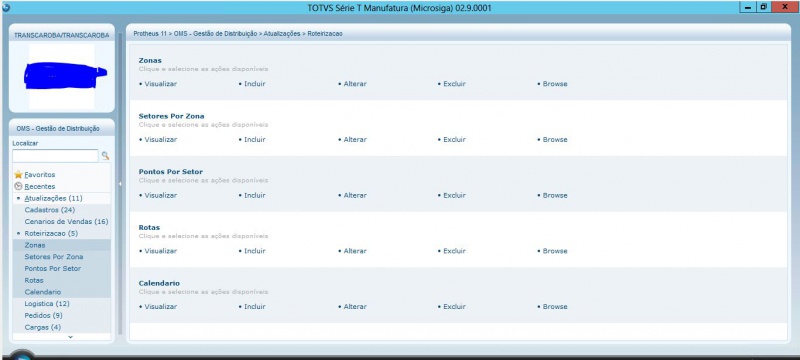This screenshot has width=800, height=360.
Task: Click Visualizar under Setores Por Zona
Action: 160,140
